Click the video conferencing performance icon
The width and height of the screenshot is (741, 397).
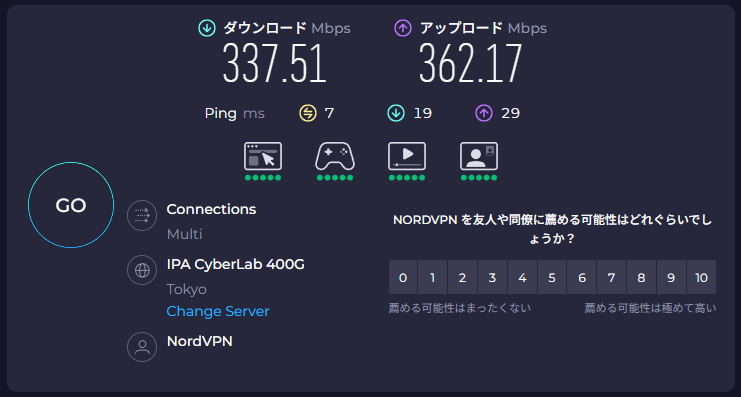[479, 156]
